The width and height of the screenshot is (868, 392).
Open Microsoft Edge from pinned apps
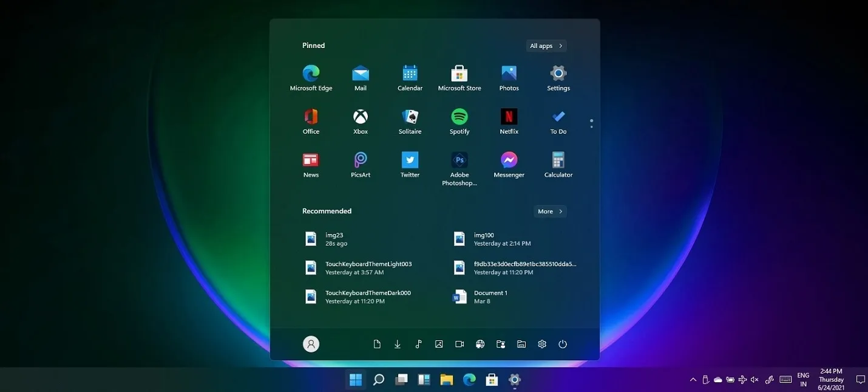tap(311, 78)
